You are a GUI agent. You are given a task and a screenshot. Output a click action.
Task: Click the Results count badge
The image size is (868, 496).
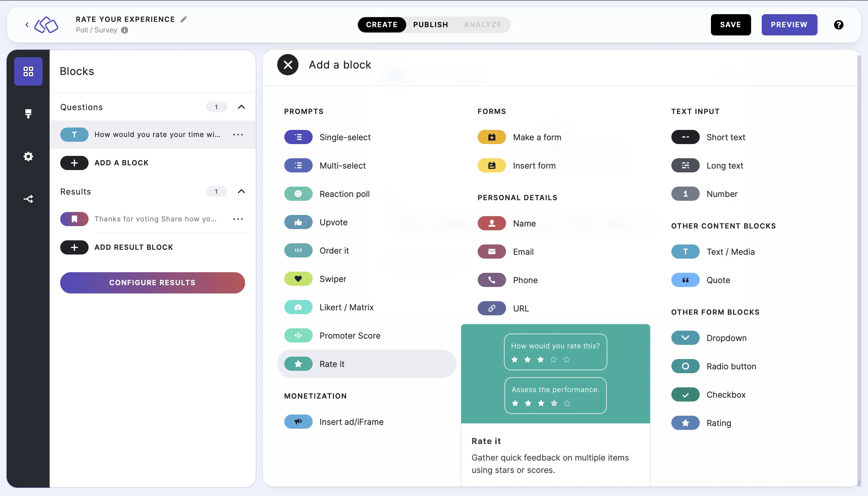coord(216,191)
